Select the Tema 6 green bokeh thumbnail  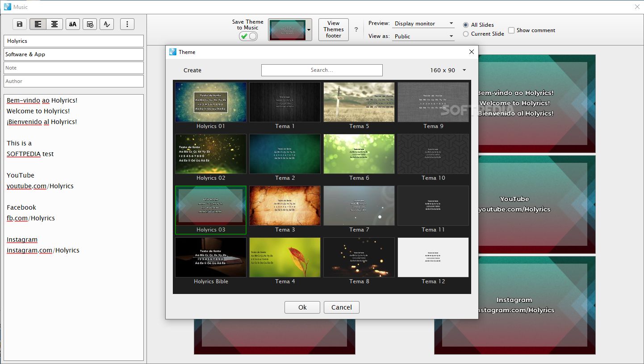pos(359,154)
